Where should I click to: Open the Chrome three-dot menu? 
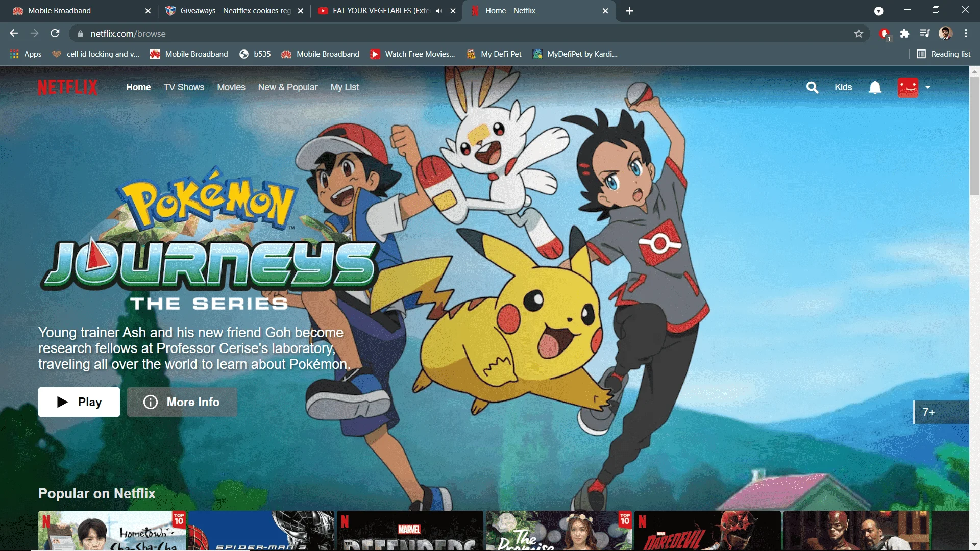click(966, 34)
